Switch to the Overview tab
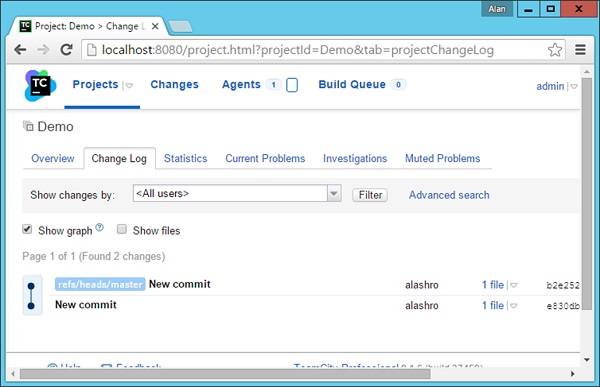Screen dimensions: 600x387 (53, 158)
